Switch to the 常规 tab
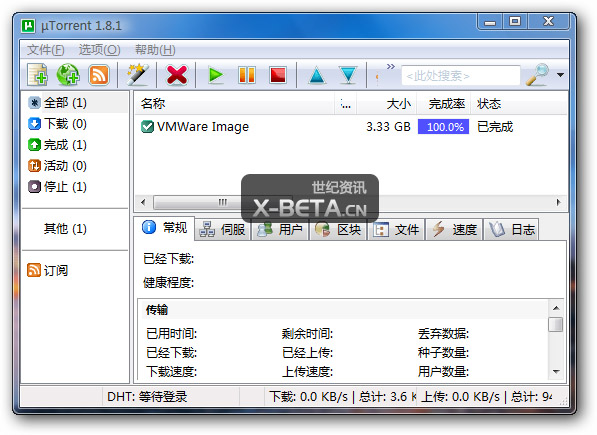This screenshot has height=435, width=597. pos(165,228)
